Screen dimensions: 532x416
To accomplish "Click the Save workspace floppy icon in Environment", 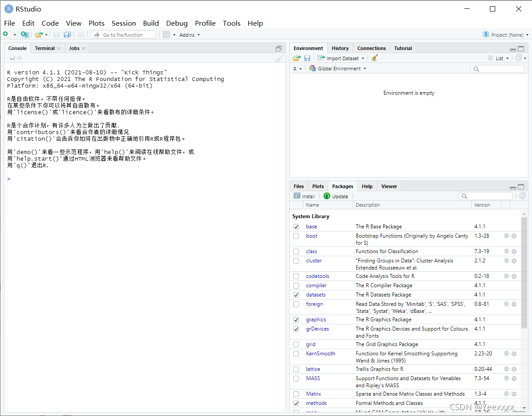I will [x=307, y=58].
